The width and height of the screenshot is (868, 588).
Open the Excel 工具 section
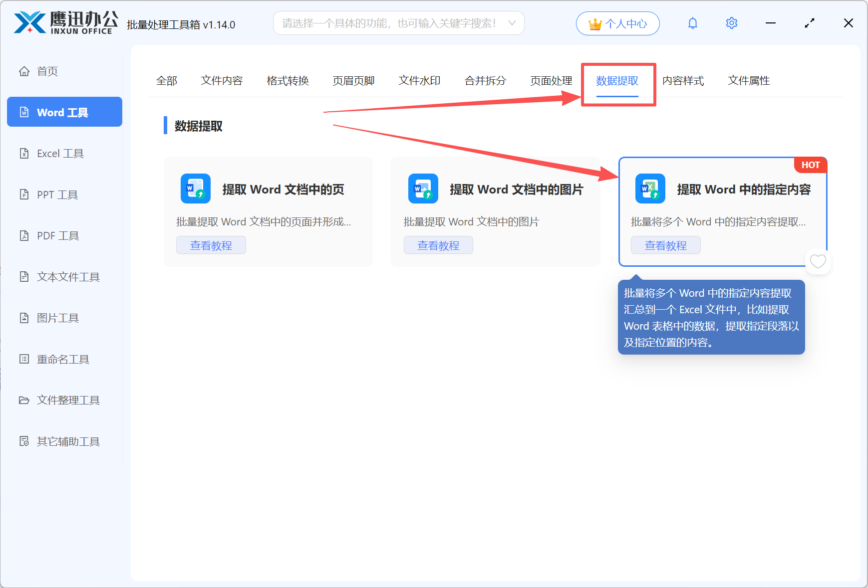click(x=60, y=153)
